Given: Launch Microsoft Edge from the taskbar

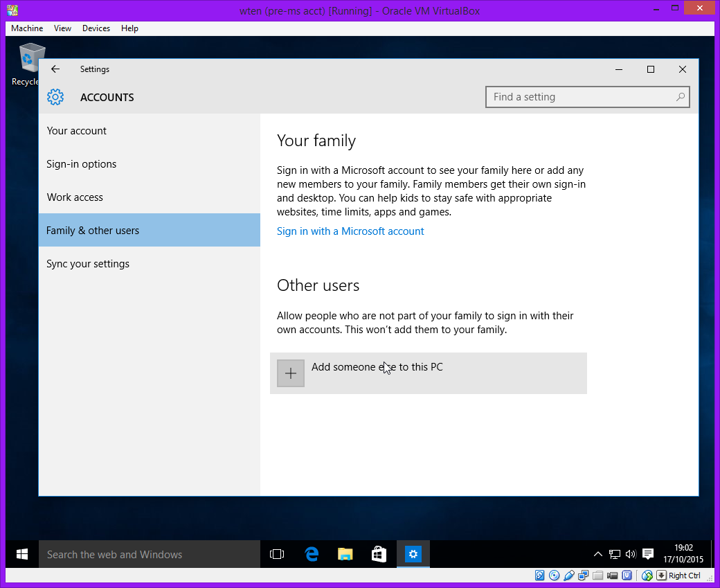Looking at the screenshot, I should pos(312,554).
